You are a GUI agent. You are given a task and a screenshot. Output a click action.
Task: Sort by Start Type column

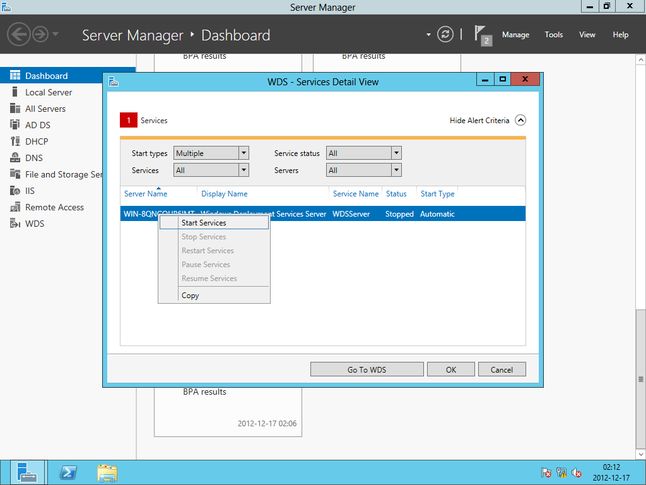point(437,194)
